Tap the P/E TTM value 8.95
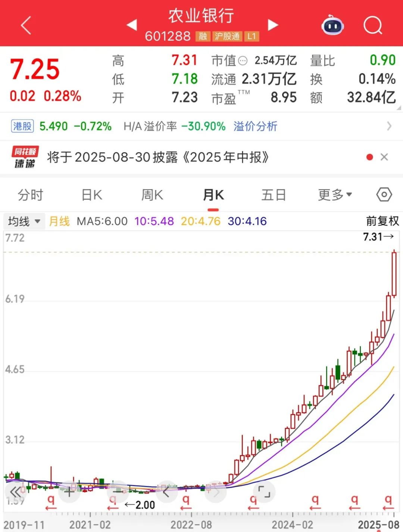Screen dimensions: 403x532 click(x=284, y=98)
